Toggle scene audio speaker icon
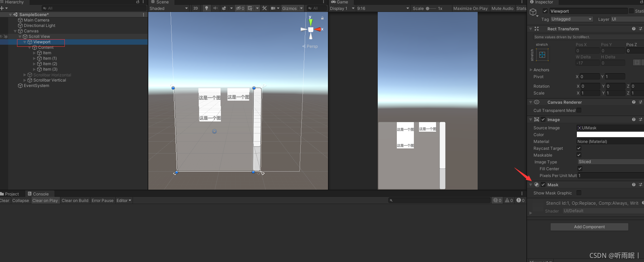Screen dimensions: 644x262 [x=215, y=9]
